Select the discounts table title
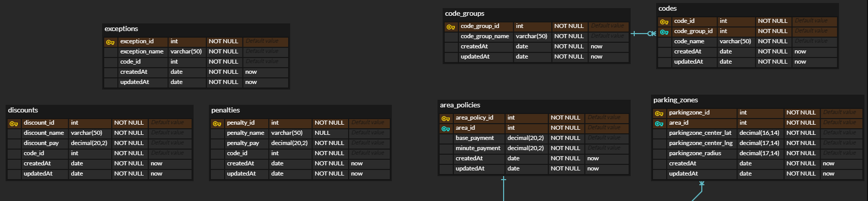Screen dimensions: 868x201 tap(23, 110)
